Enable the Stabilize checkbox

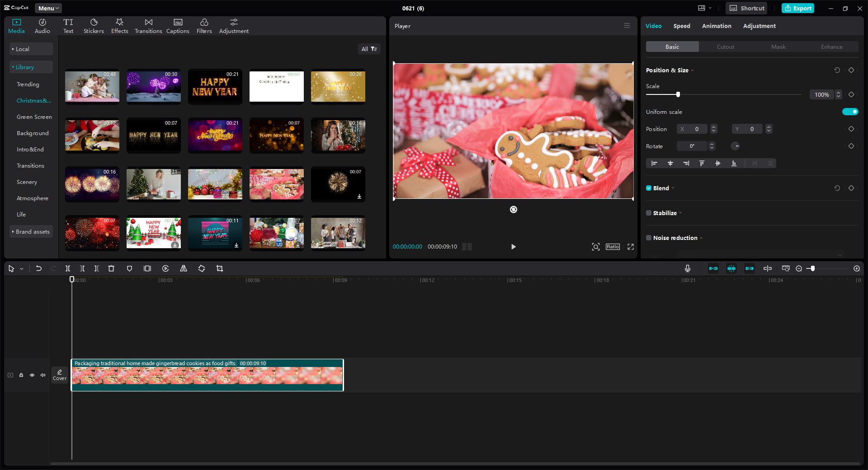tap(649, 213)
